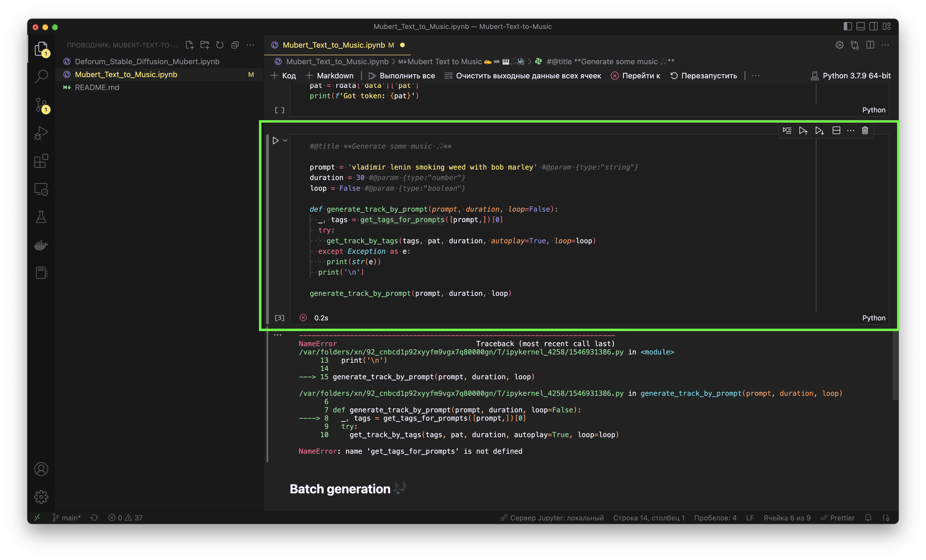The height and width of the screenshot is (560, 926).
Task: Click the Перезапустить kernel button
Action: [703, 76]
